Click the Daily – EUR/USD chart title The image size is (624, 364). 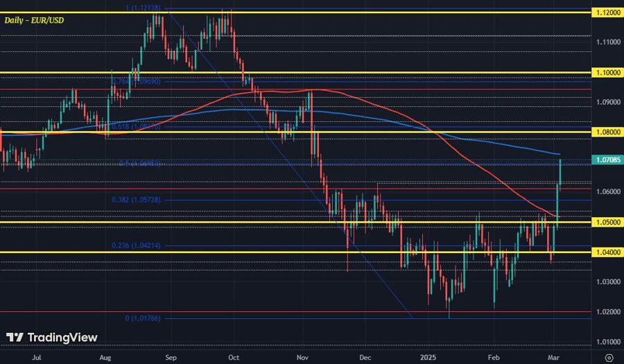[34, 20]
